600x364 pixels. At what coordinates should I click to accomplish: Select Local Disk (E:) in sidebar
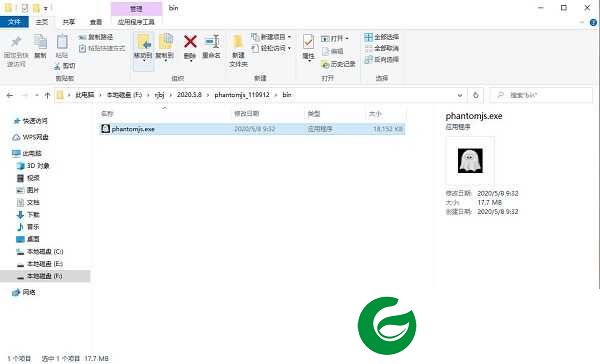pyautogui.click(x=40, y=264)
